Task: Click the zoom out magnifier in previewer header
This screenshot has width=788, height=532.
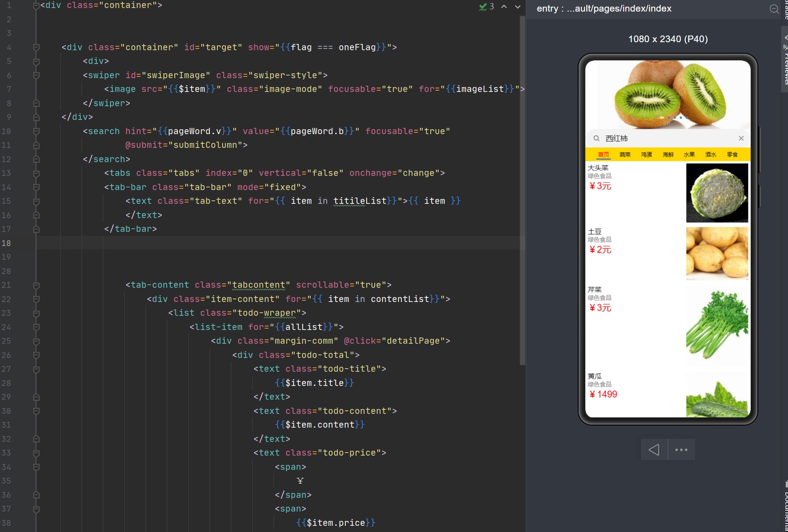Action: point(774,9)
